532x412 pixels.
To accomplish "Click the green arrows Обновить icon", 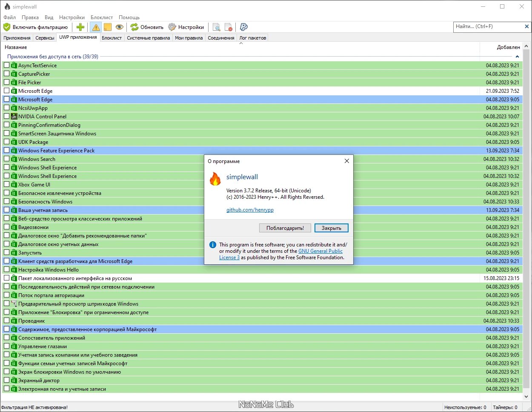I will click(x=134, y=27).
